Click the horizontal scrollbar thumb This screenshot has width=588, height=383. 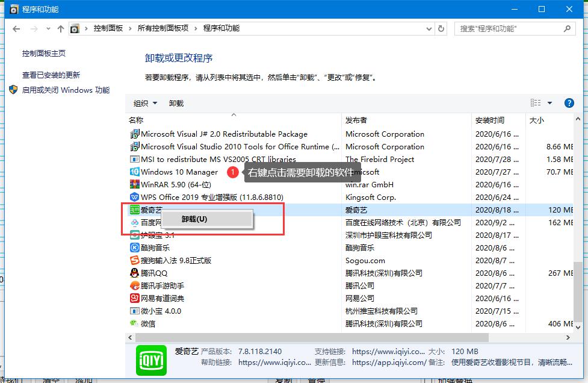pyautogui.click(x=312, y=338)
